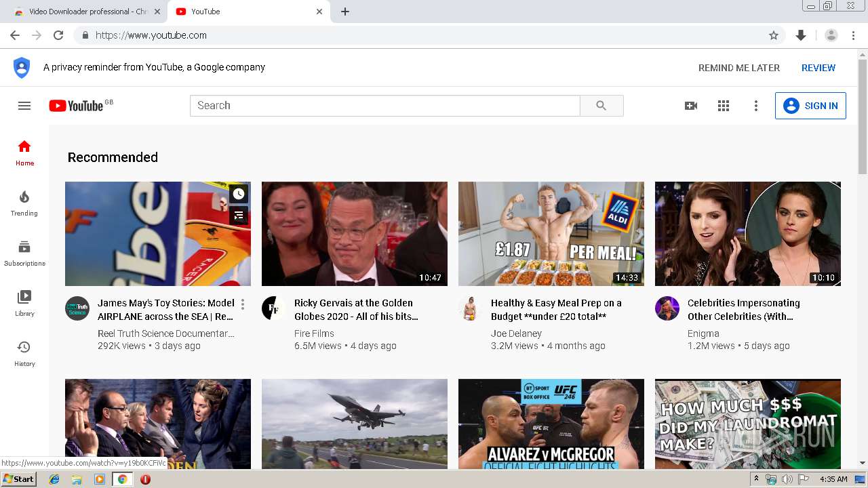Open Subscriptions in sidebar
Viewport: 868px width, 488px height.
(24, 253)
